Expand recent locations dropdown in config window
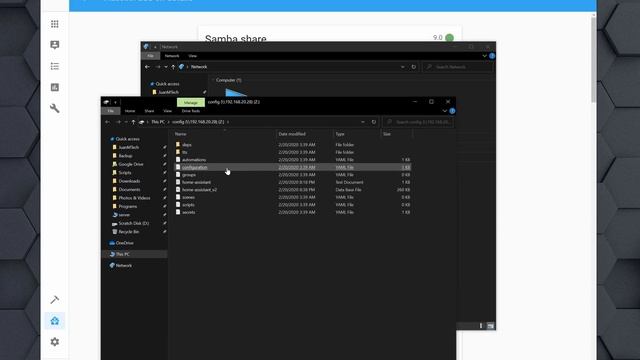Viewport: 640px width, 360px height. tap(126, 122)
